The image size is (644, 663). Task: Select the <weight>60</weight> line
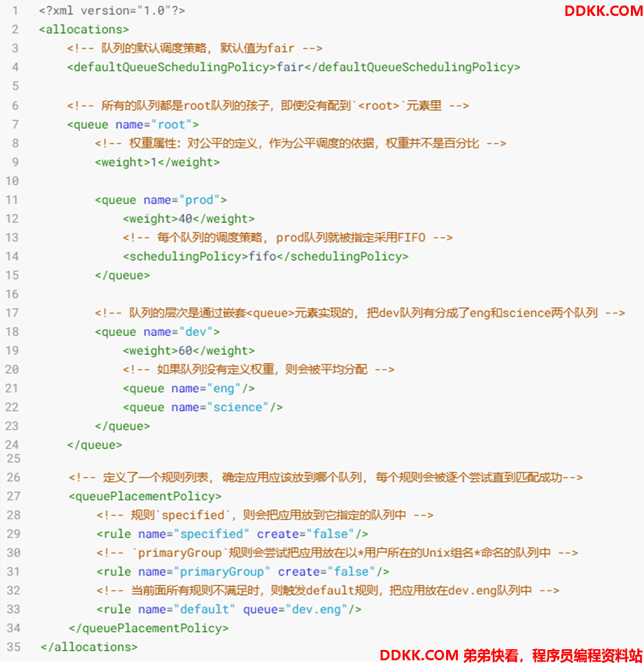point(189,350)
